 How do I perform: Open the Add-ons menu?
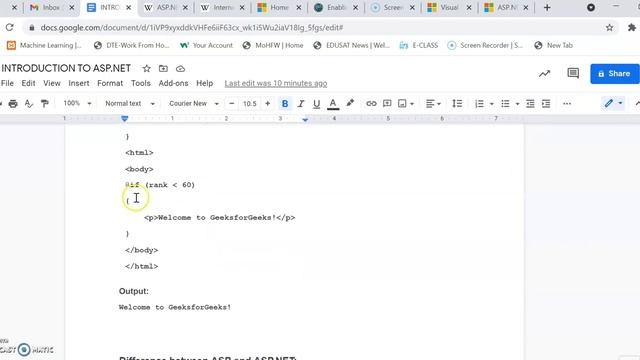173,83
